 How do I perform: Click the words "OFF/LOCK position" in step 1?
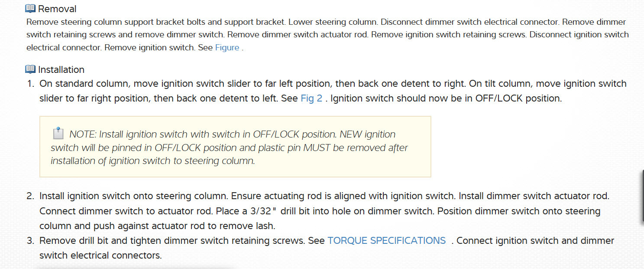[518, 98]
